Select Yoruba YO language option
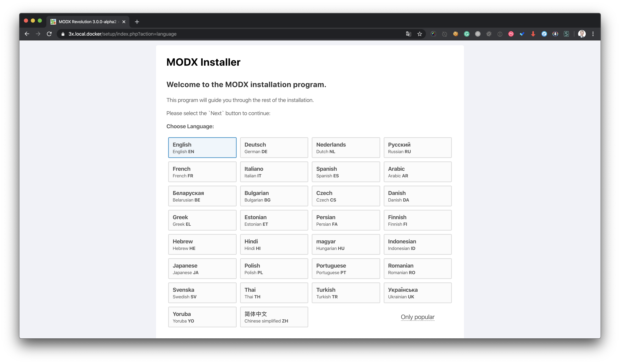Image resolution: width=620 pixels, height=364 pixels. click(x=202, y=317)
